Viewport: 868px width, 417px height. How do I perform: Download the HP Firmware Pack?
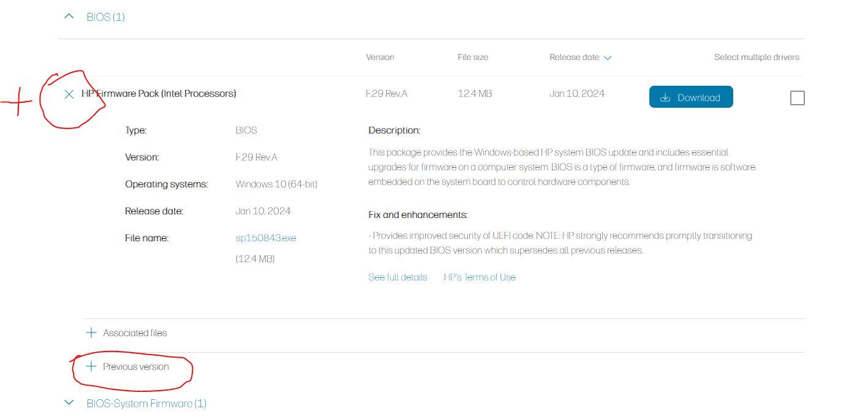coord(691,97)
